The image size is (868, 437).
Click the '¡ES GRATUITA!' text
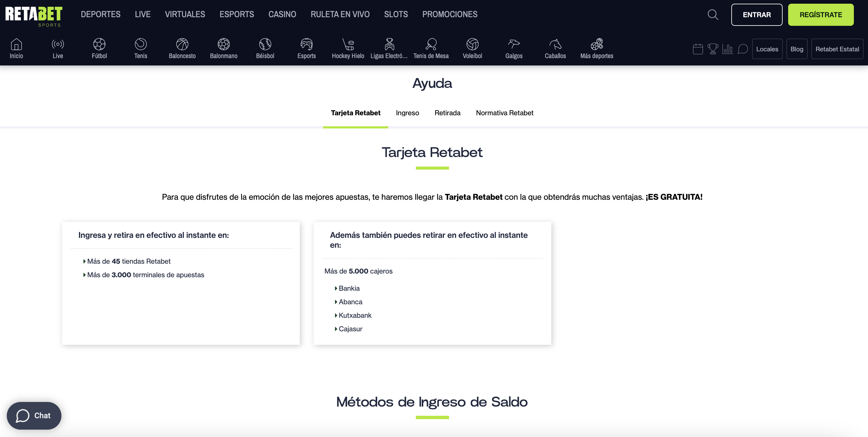674,197
